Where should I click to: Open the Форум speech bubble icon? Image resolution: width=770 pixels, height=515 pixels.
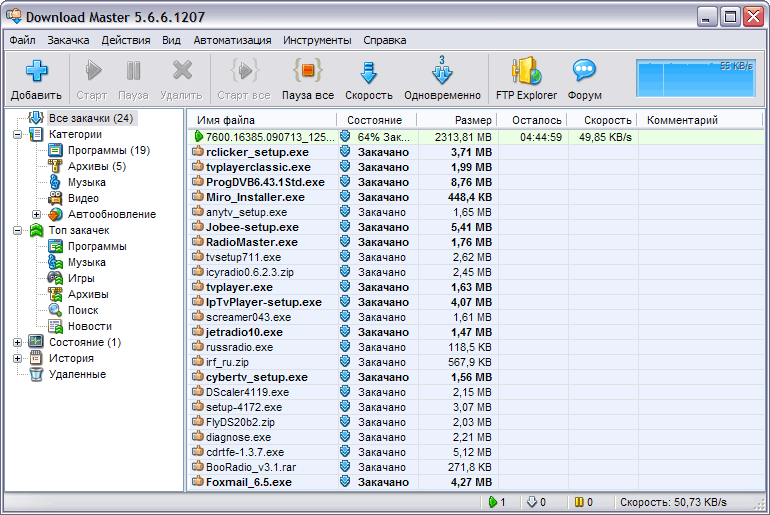(584, 72)
